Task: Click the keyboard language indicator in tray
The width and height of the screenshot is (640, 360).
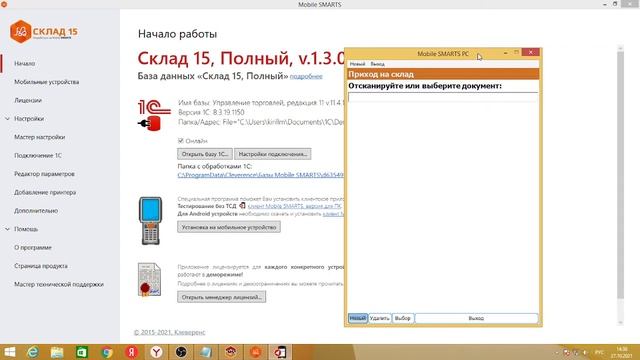Action: pyautogui.click(x=599, y=352)
